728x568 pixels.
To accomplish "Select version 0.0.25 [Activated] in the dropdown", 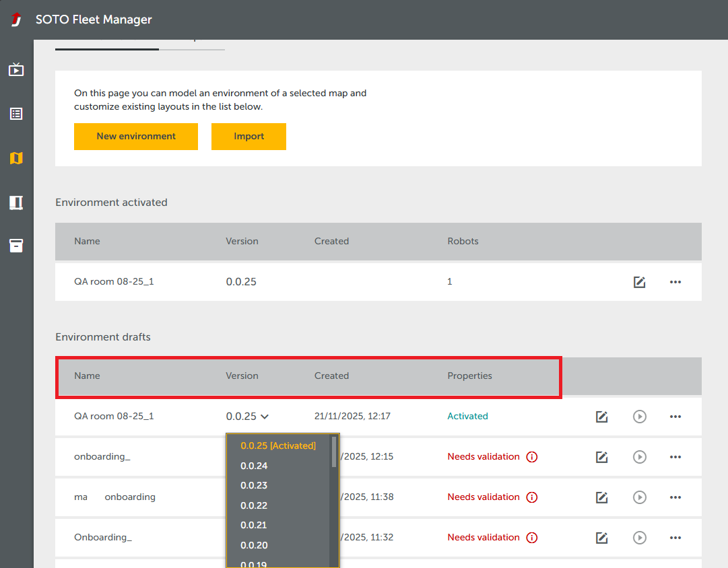I will coord(278,446).
